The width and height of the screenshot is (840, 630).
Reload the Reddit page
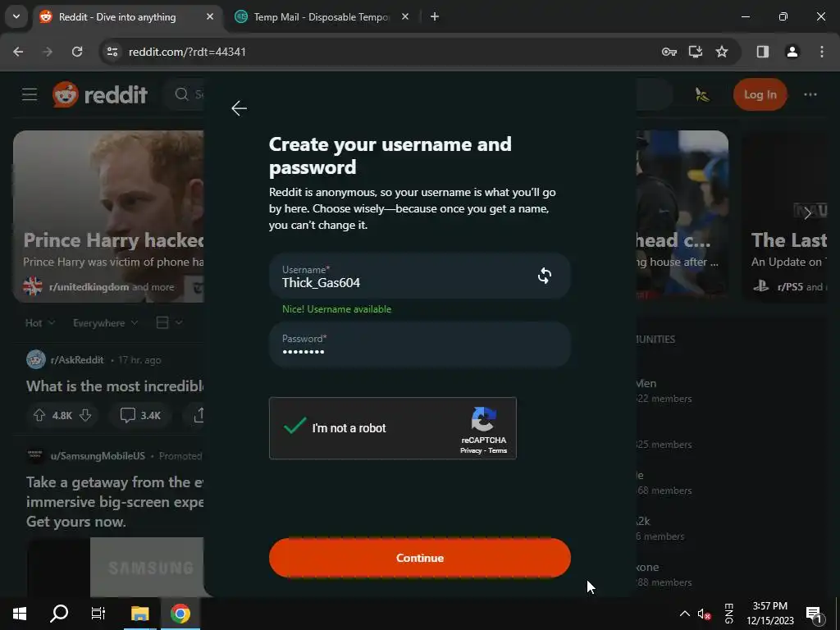(x=77, y=52)
